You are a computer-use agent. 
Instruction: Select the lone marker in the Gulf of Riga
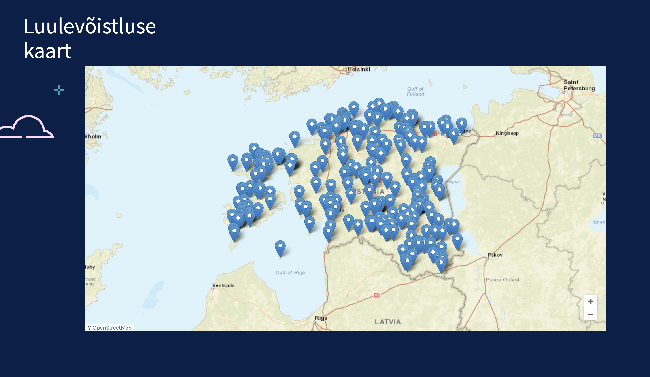[280, 248]
